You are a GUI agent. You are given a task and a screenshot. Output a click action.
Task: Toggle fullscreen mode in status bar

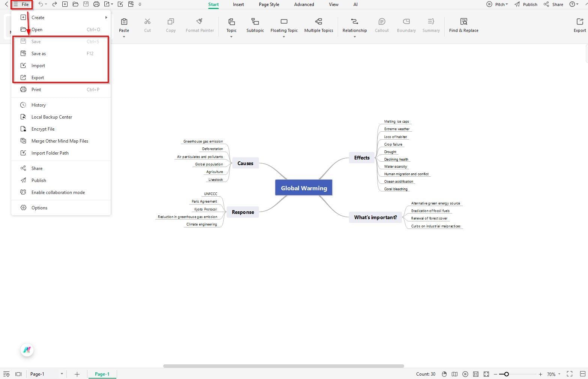(570, 374)
